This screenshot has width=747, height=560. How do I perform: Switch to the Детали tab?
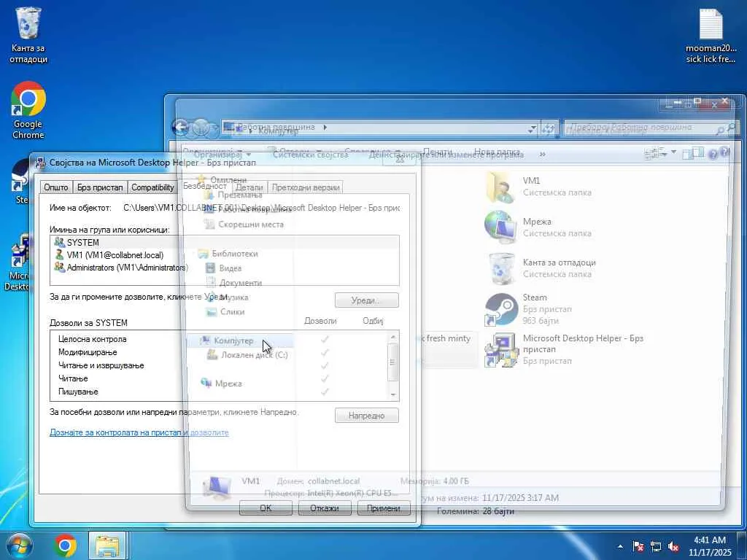249,187
